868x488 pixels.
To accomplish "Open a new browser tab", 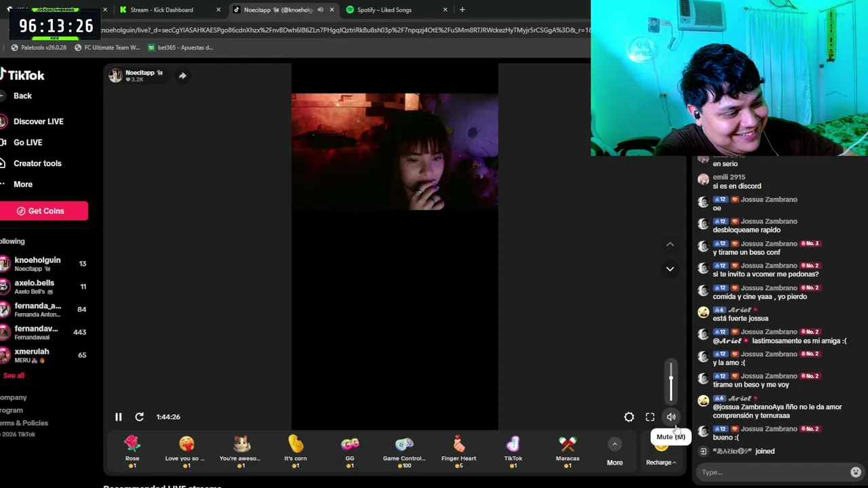I will pyautogui.click(x=462, y=9).
